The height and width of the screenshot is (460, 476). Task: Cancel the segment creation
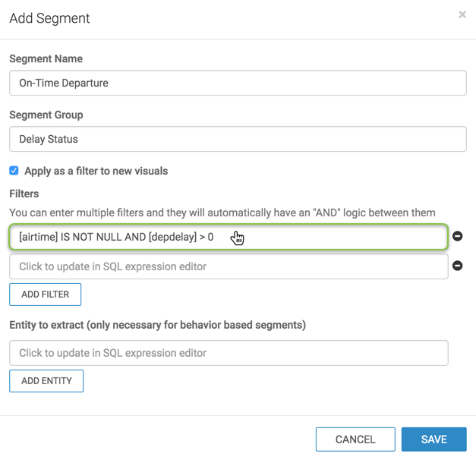(355, 440)
